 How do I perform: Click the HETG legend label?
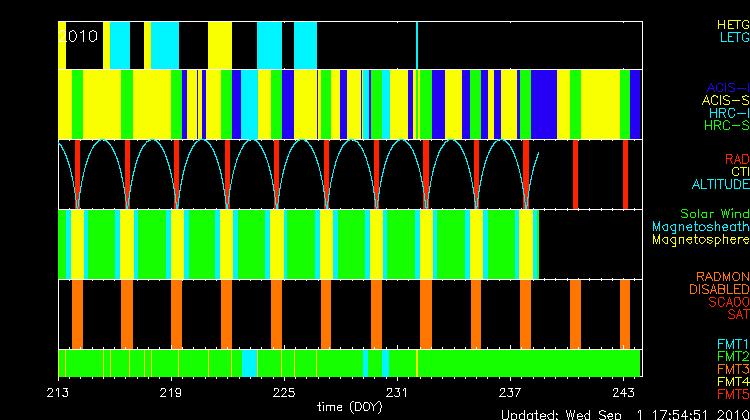coord(732,23)
